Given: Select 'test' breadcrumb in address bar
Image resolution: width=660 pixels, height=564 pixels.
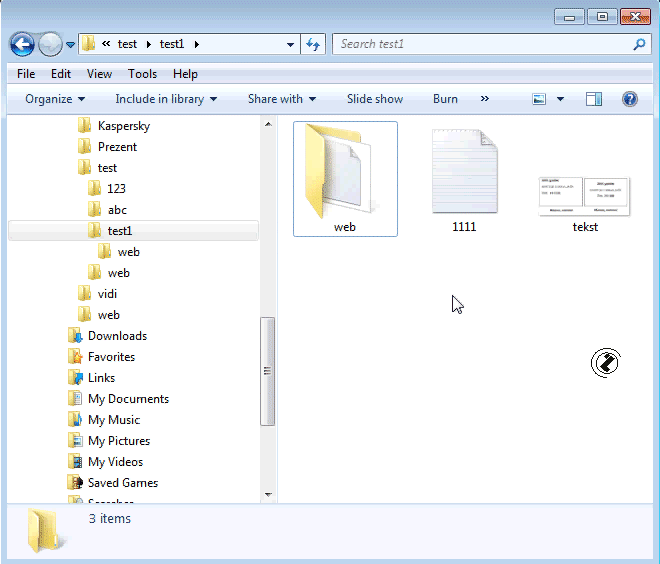Looking at the screenshot, I should tap(127, 44).
